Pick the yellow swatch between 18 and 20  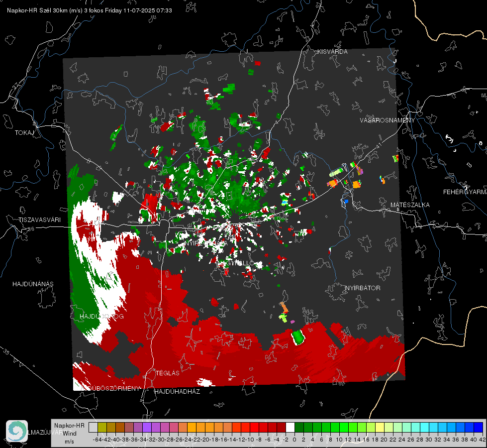click(380, 427)
